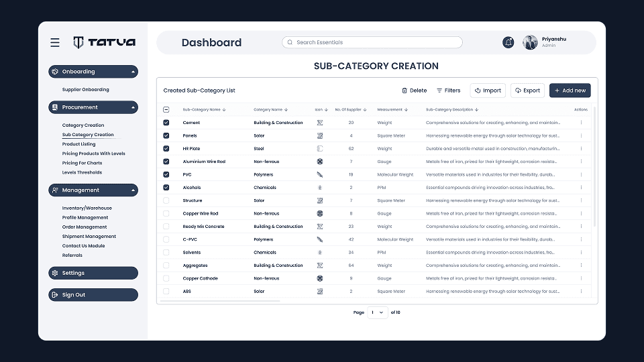644x362 pixels.
Task: Click the Add new button
Action: coord(570,90)
